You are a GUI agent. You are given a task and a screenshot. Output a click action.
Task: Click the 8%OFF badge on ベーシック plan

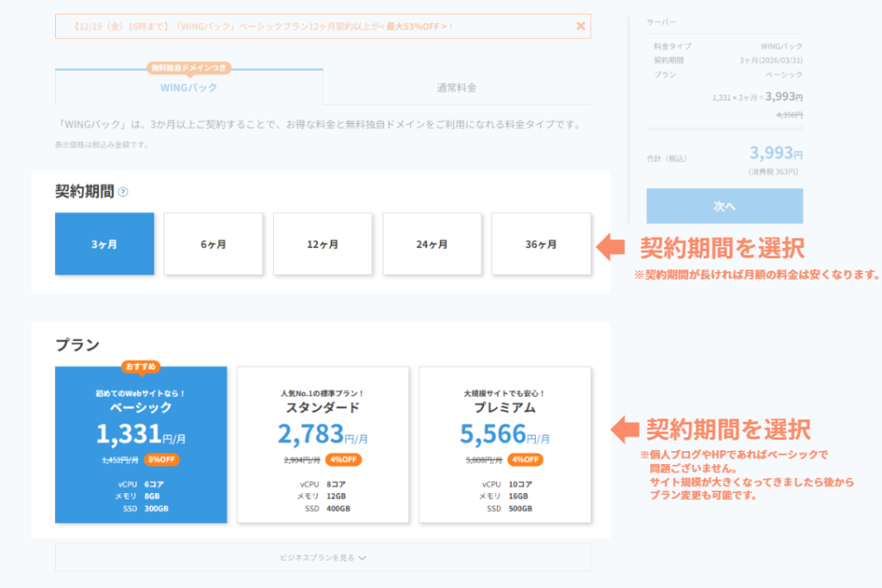click(162, 460)
